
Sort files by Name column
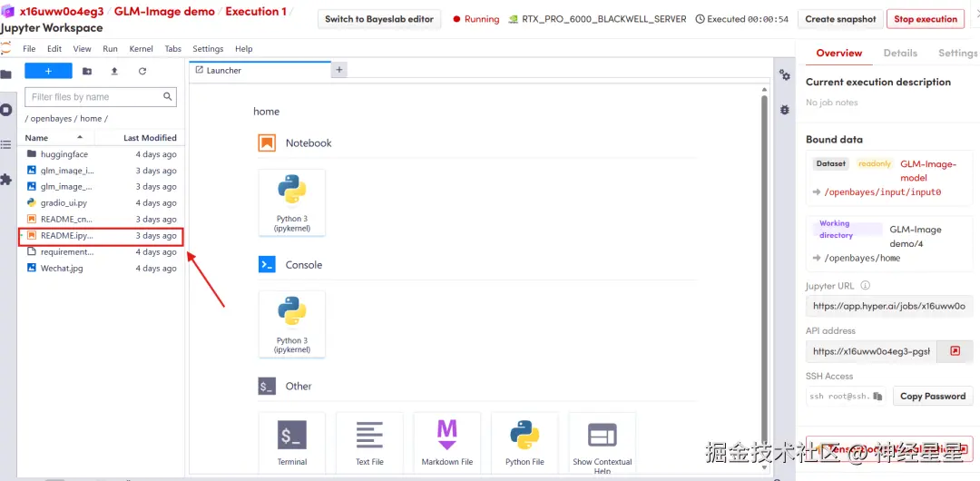point(56,138)
